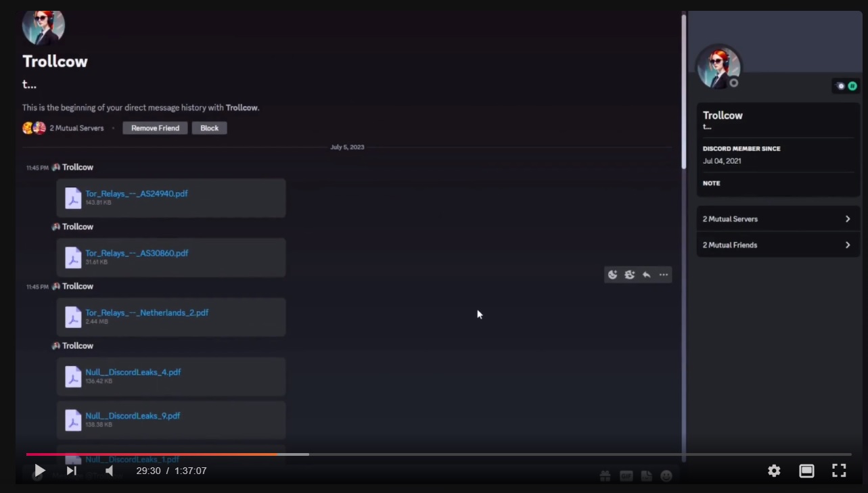This screenshot has width=868, height=493.
Task: Click Trollcow name in profile panel card
Action: [723, 116]
